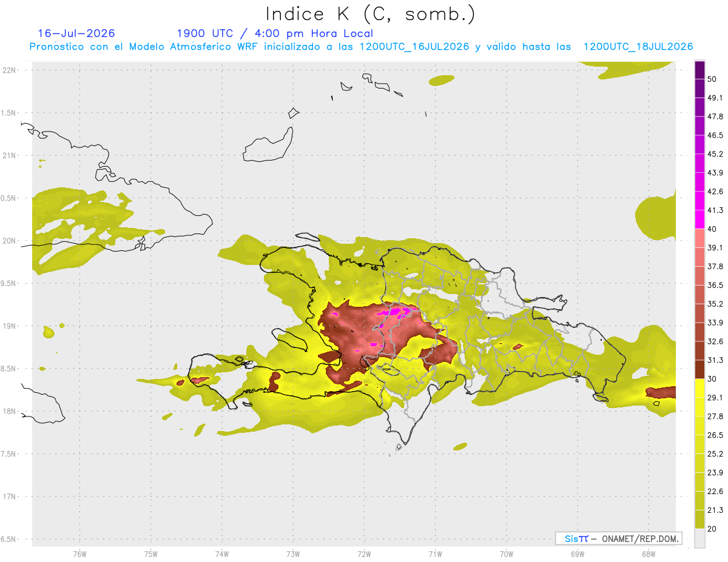Pick the dark brown swatch just above 30
Screen dimensions: 728x562
point(699,369)
